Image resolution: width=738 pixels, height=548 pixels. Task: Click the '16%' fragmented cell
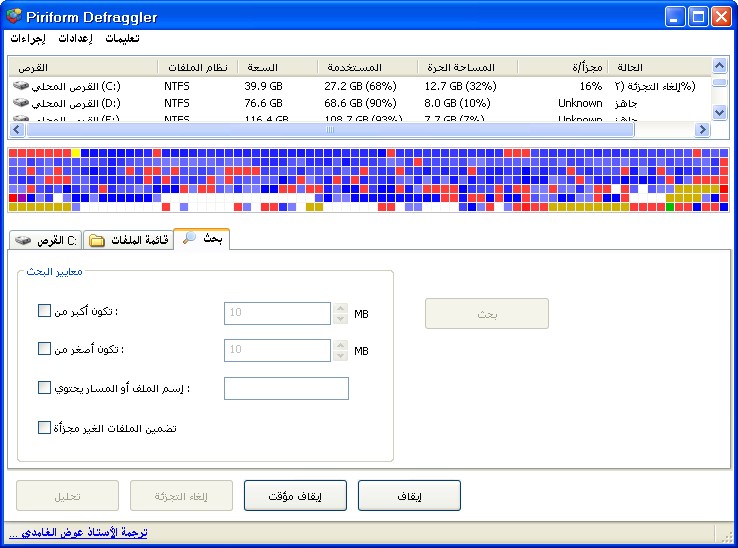click(591, 86)
